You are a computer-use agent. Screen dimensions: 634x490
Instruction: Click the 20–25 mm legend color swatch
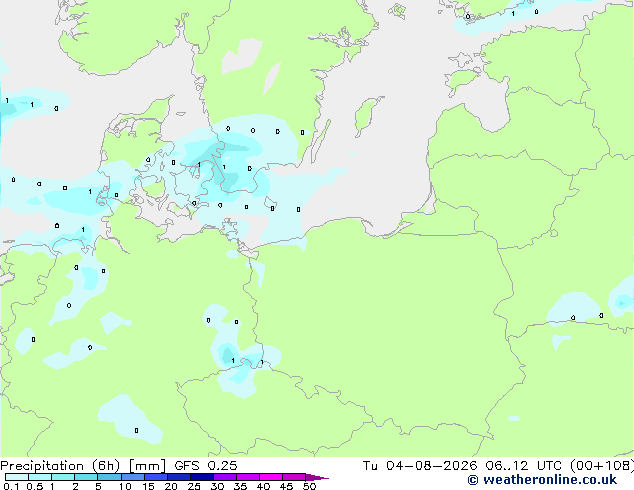(x=179, y=477)
